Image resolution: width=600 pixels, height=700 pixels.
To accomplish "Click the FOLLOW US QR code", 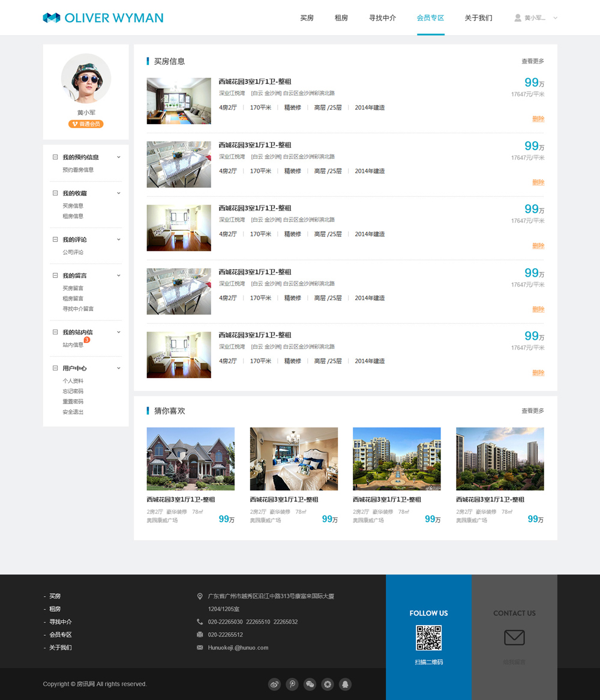I will click(x=428, y=638).
